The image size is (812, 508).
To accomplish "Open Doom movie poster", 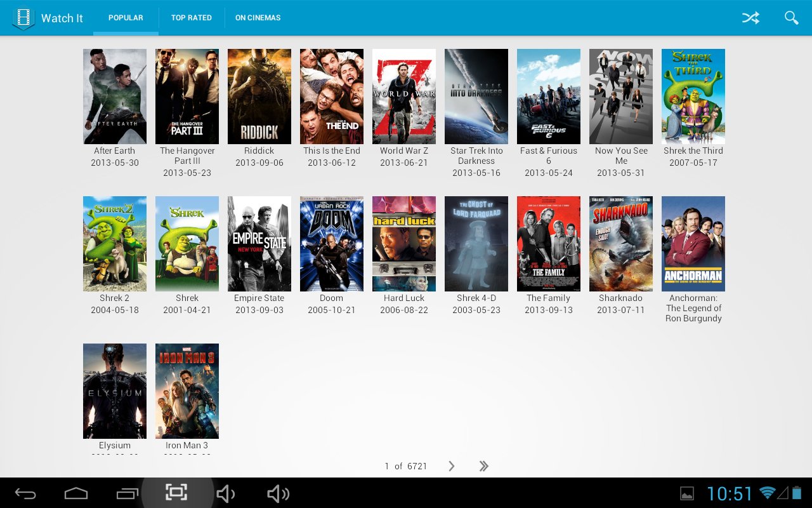I will [332, 244].
